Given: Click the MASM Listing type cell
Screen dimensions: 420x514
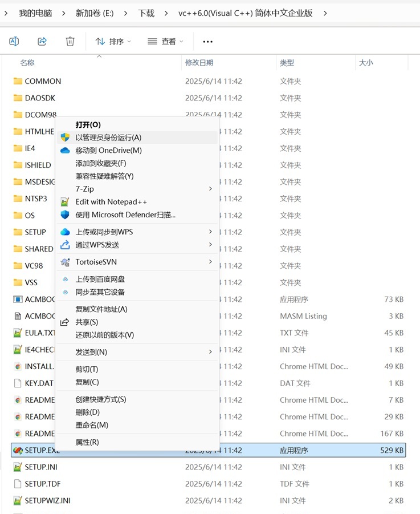Looking at the screenshot, I should pos(304,317).
